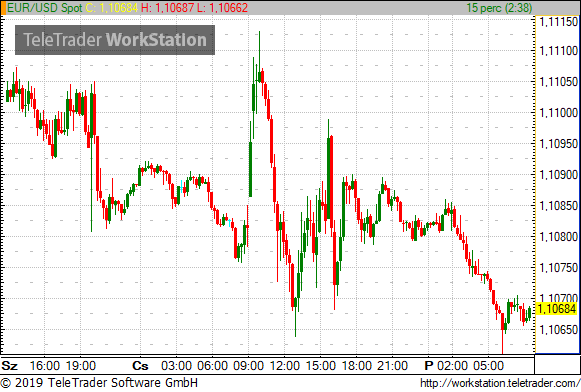This screenshot has width=581, height=392.
Task: Click the 16:00 time axis label
Action: coord(44,366)
